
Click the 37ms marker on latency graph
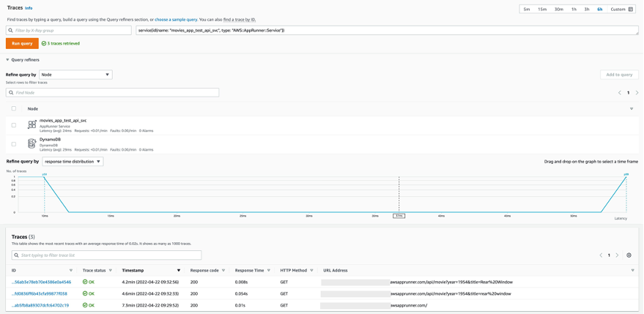tap(399, 215)
